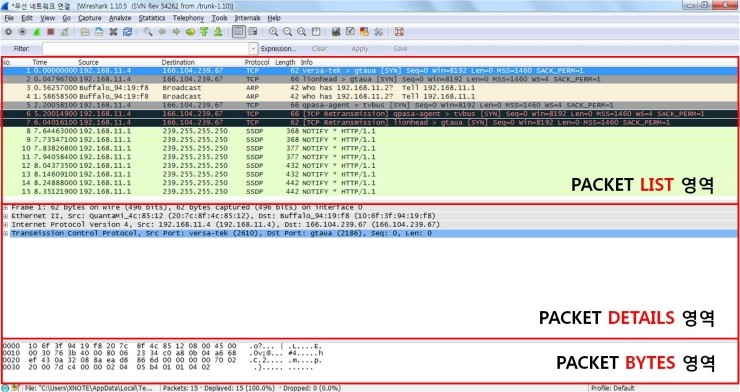The width and height of the screenshot is (740, 392).
Task: Click the Expression... button
Action: click(x=278, y=49)
